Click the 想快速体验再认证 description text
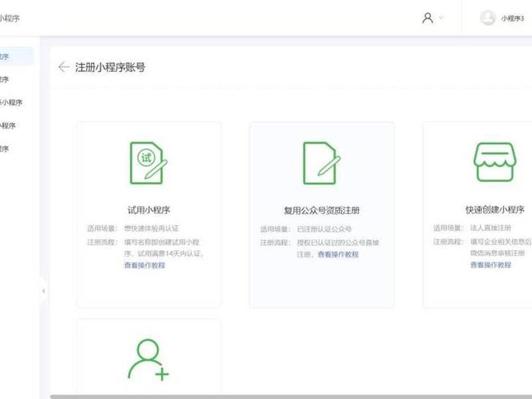This screenshot has height=399, width=532. point(152,228)
